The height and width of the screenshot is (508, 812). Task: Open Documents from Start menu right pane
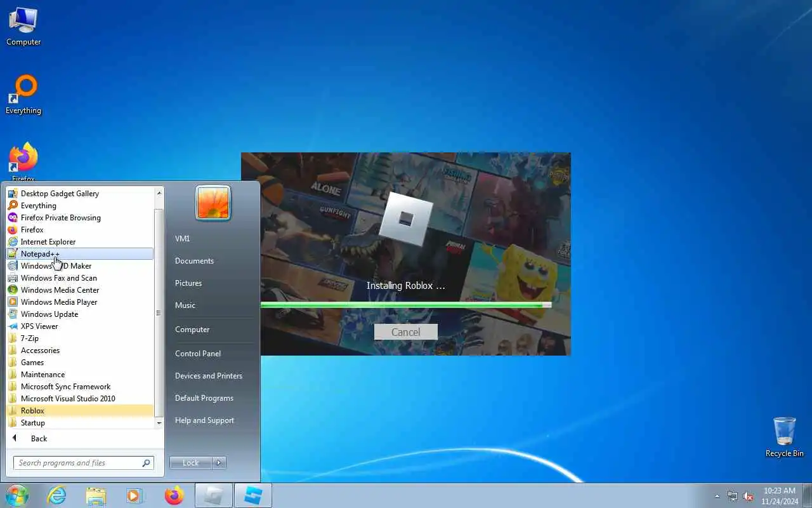(194, 260)
